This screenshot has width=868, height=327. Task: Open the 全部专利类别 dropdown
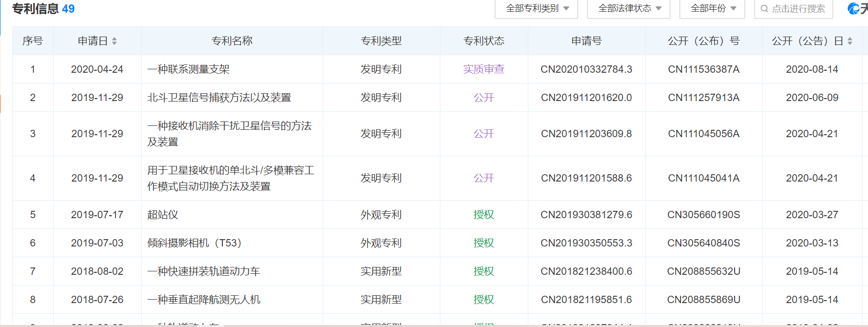pyautogui.click(x=536, y=9)
